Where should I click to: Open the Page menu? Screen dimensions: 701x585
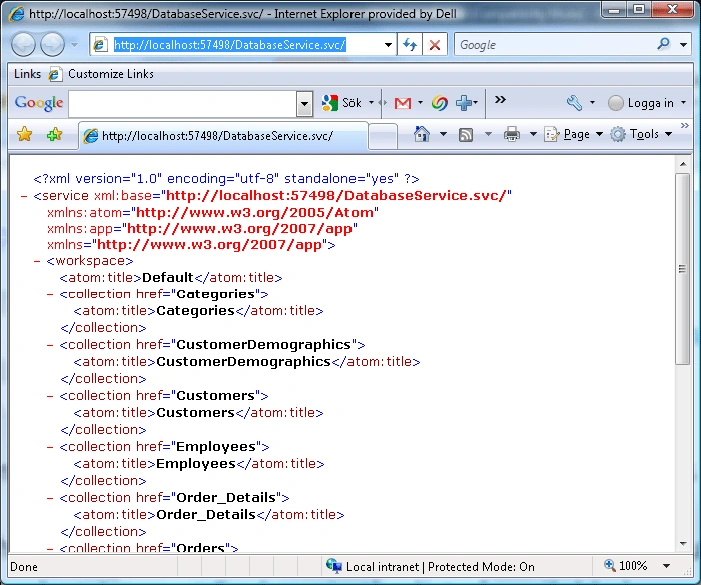574,134
